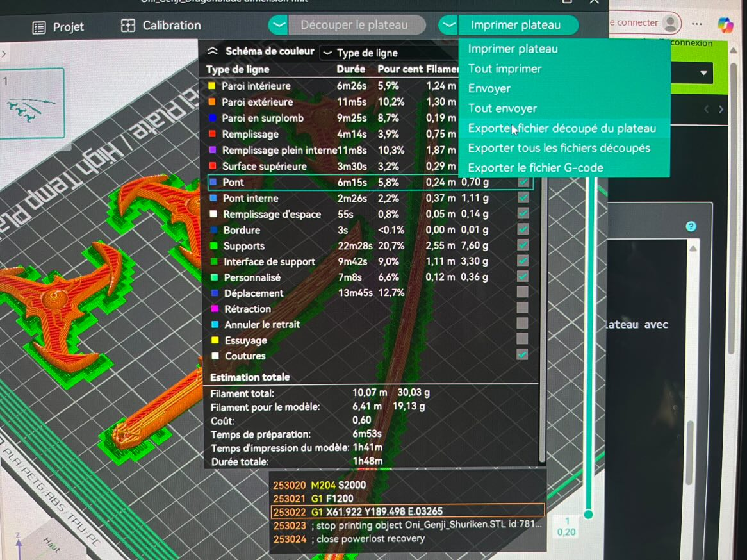Viewport: 747px width, 560px height.
Task: Click the Projet list icon
Action: coord(39,28)
